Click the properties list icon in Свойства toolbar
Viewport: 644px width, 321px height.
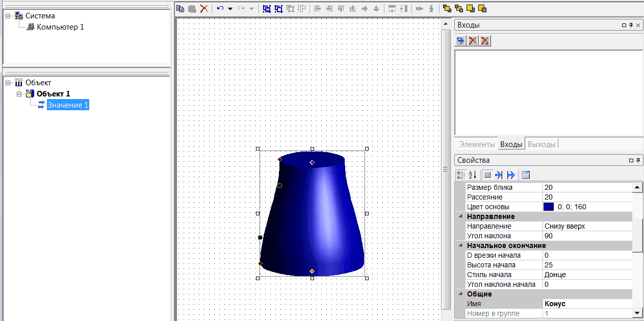pos(487,175)
